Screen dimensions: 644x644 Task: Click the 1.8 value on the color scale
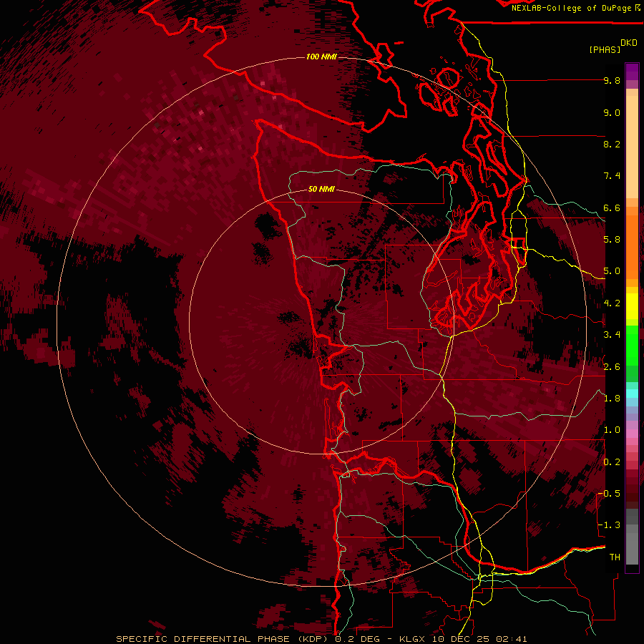612,399
